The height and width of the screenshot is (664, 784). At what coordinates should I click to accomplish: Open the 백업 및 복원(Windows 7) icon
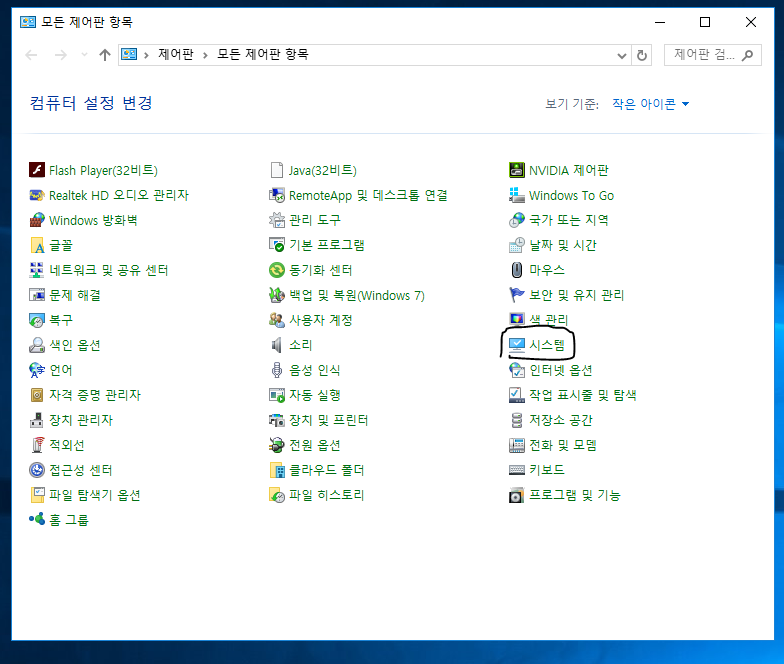pos(276,295)
